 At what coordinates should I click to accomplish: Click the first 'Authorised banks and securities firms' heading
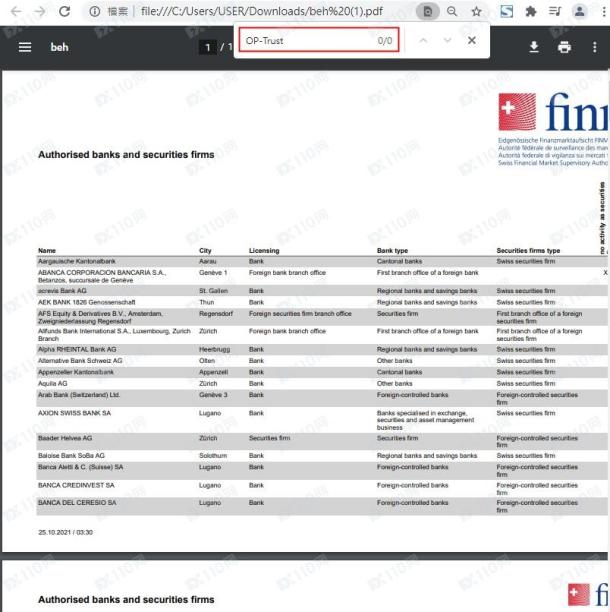[126, 155]
